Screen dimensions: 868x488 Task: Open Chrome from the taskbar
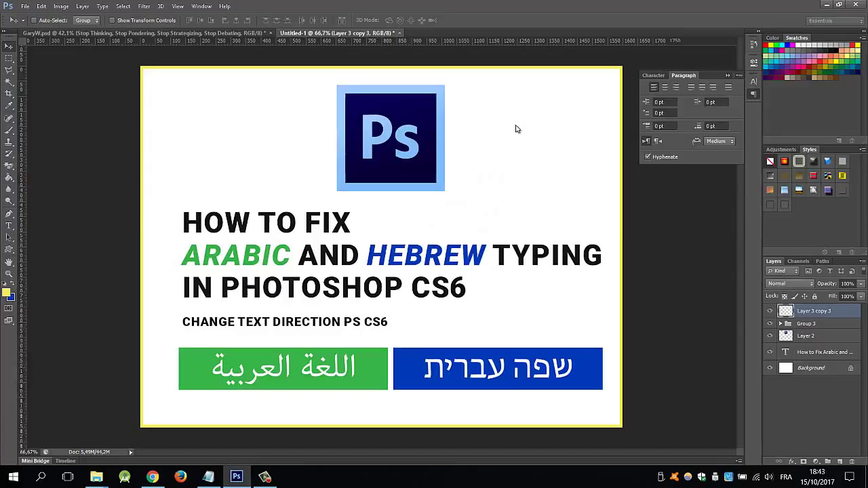[153, 476]
